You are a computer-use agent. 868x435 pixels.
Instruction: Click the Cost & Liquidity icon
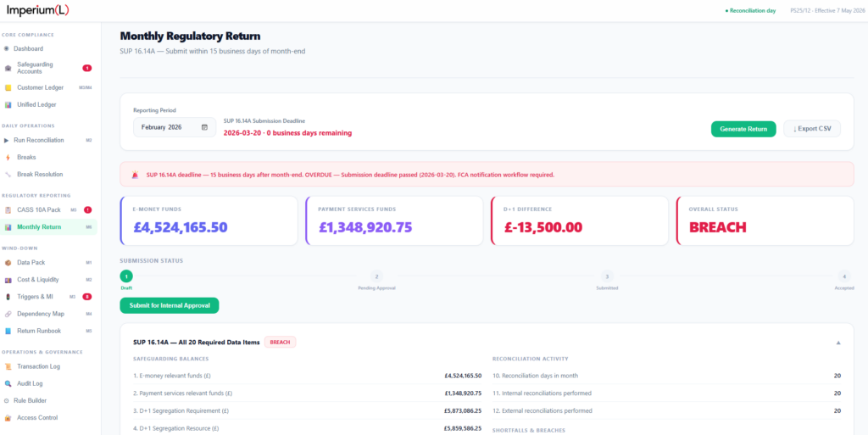(8, 280)
